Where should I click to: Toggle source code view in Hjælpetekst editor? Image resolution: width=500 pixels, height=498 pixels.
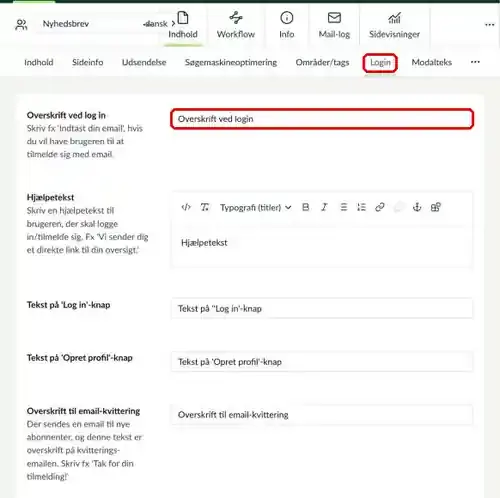pyautogui.click(x=186, y=207)
